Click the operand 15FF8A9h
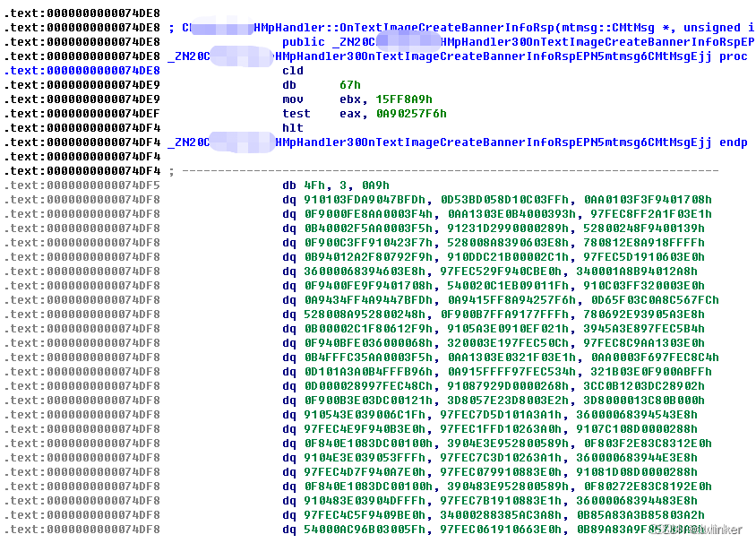This screenshot has width=756, height=543. click(x=404, y=99)
